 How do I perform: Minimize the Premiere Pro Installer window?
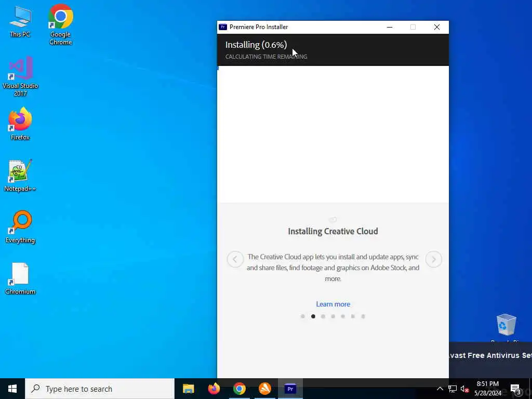(x=390, y=27)
